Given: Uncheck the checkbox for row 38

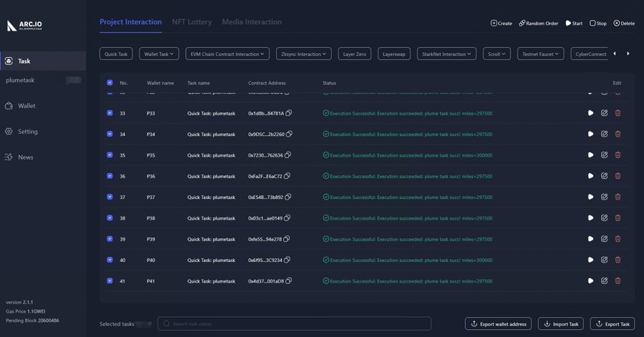Looking at the screenshot, I should click(109, 218).
